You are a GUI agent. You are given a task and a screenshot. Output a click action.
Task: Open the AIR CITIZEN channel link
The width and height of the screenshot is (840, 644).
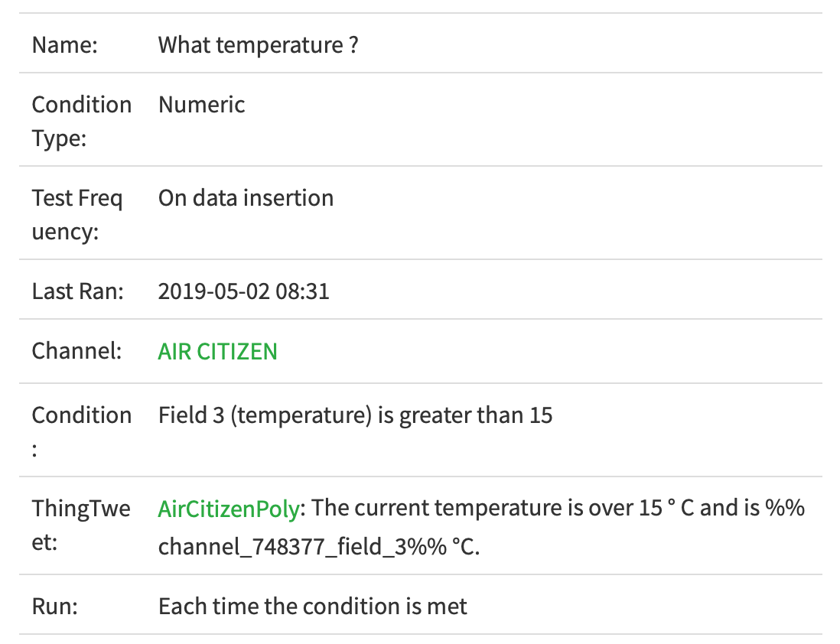tap(217, 352)
